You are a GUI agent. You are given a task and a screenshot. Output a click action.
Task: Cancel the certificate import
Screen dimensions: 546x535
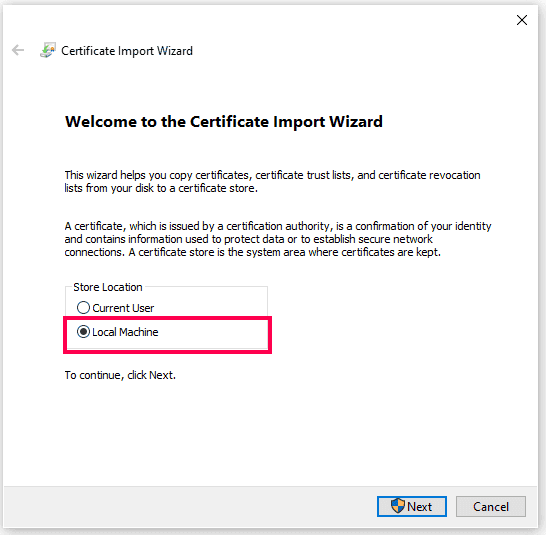tap(491, 506)
